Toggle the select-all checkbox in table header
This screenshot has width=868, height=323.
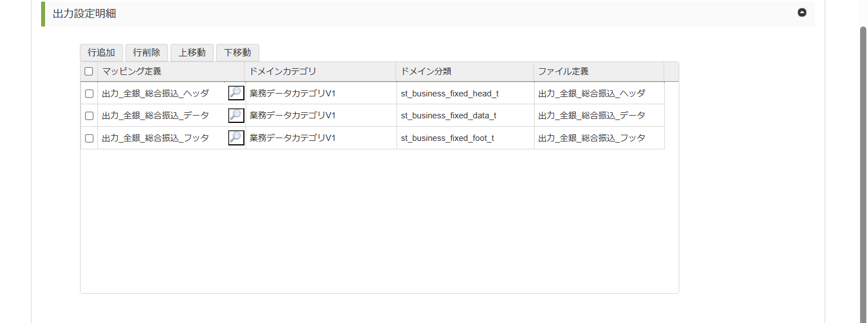[x=88, y=72]
